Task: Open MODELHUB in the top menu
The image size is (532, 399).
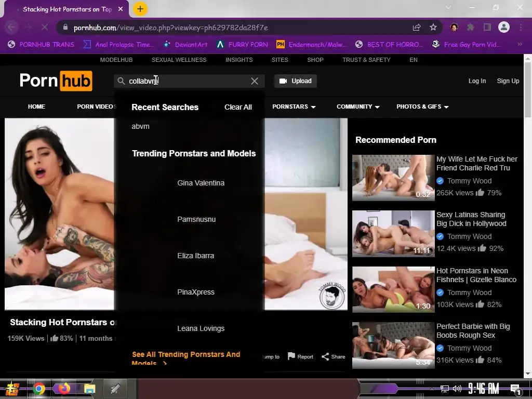Action: [116, 60]
